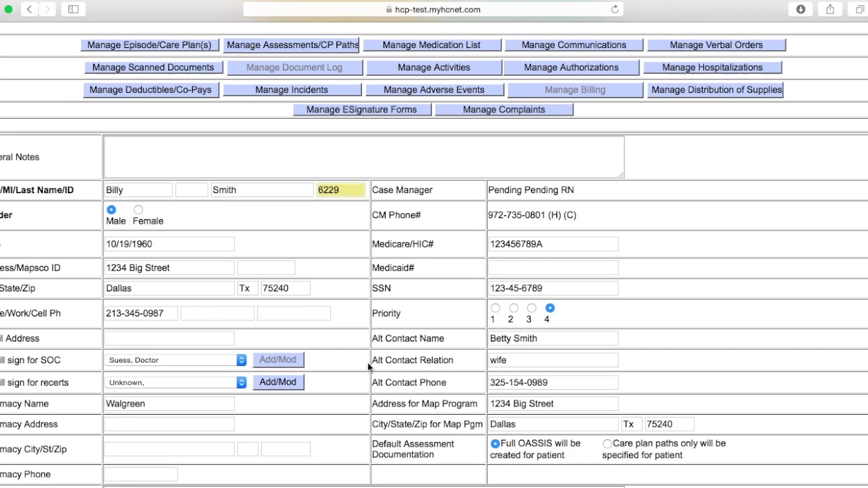Choose Priority 4 radio button

(550, 308)
